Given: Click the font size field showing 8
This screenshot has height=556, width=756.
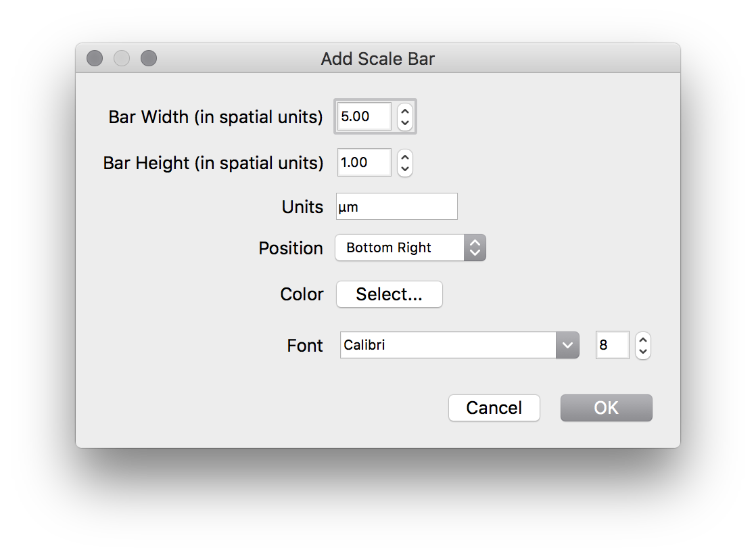Looking at the screenshot, I should [x=611, y=345].
